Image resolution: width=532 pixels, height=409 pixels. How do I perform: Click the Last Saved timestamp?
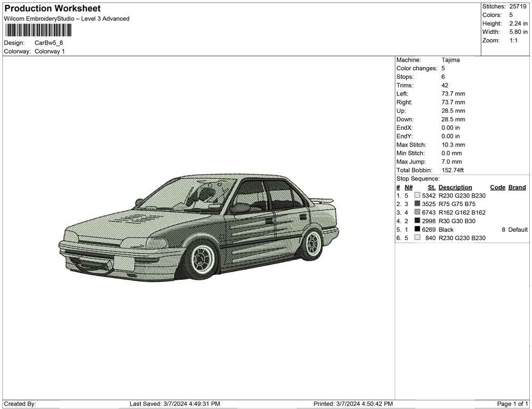click(x=175, y=404)
